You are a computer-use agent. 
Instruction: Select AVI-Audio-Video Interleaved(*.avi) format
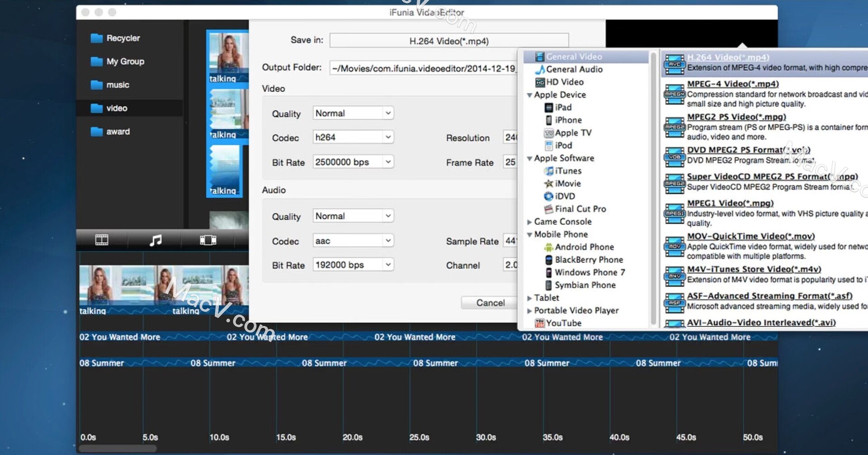click(x=761, y=323)
